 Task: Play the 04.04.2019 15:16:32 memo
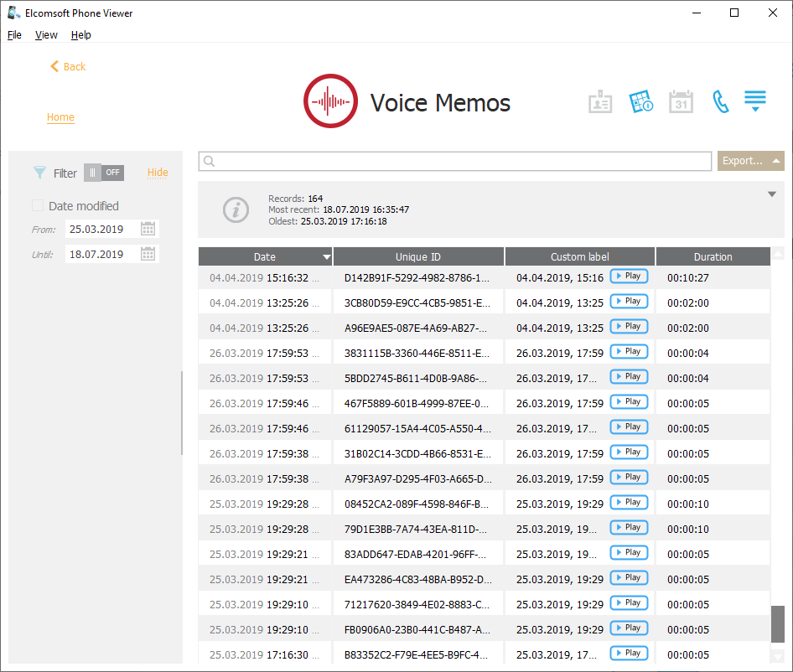629,277
